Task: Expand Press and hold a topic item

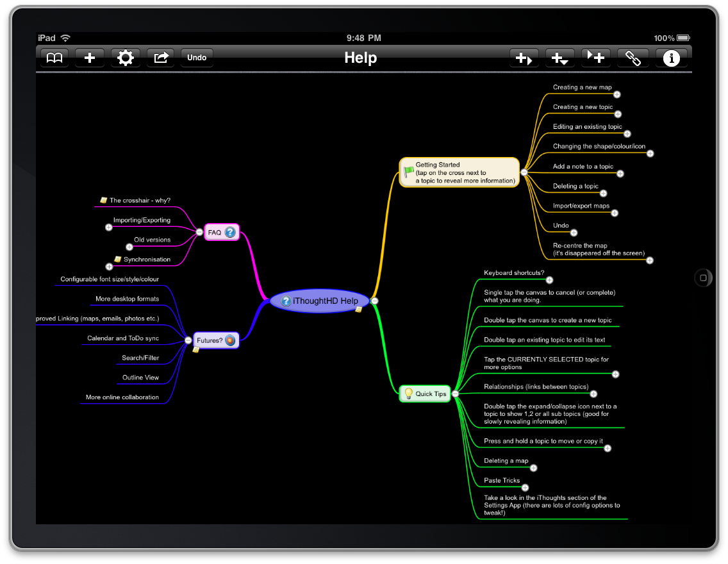Action: (608, 449)
